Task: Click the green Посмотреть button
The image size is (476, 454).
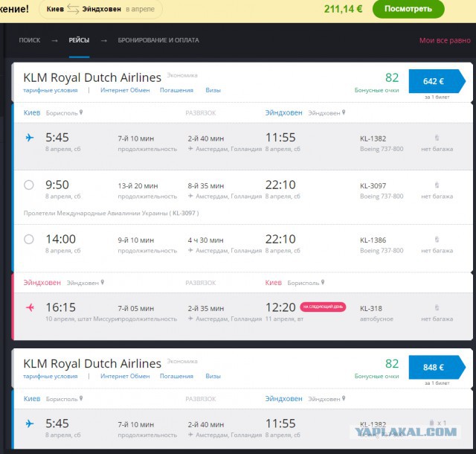Action: coord(408,9)
